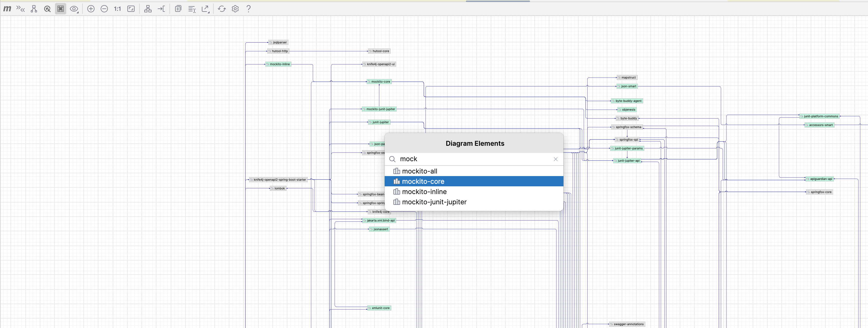Screen dimensions: 868x328
Task: Select mockito-inline in results list
Action: pos(474,192)
